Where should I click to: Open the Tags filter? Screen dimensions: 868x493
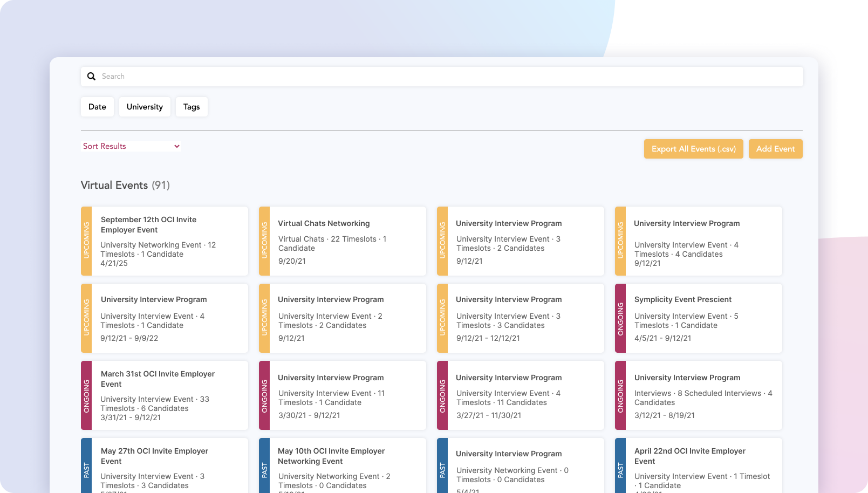[x=192, y=107]
